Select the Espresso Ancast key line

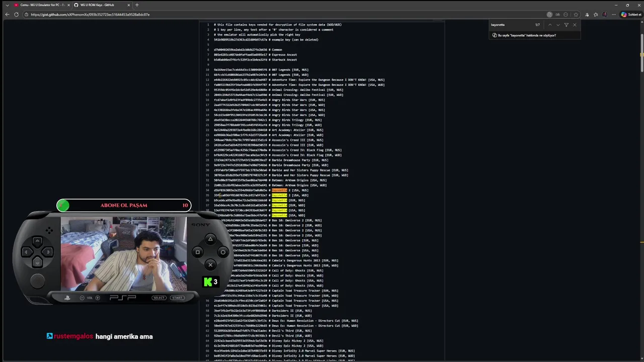(255, 55)
